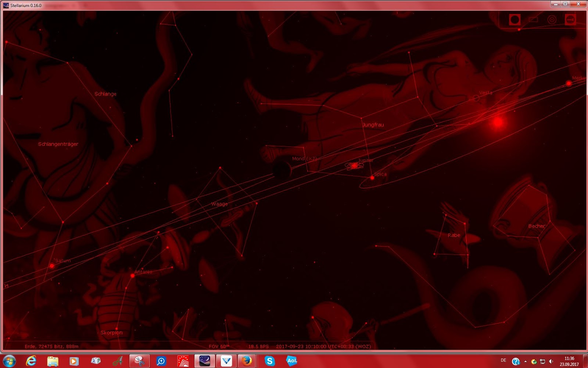Open the blue help question-mark tray icon
Image resolution: width=588 pixels, height=368 pixels.
pyautogui.click(x=516, y=361)
